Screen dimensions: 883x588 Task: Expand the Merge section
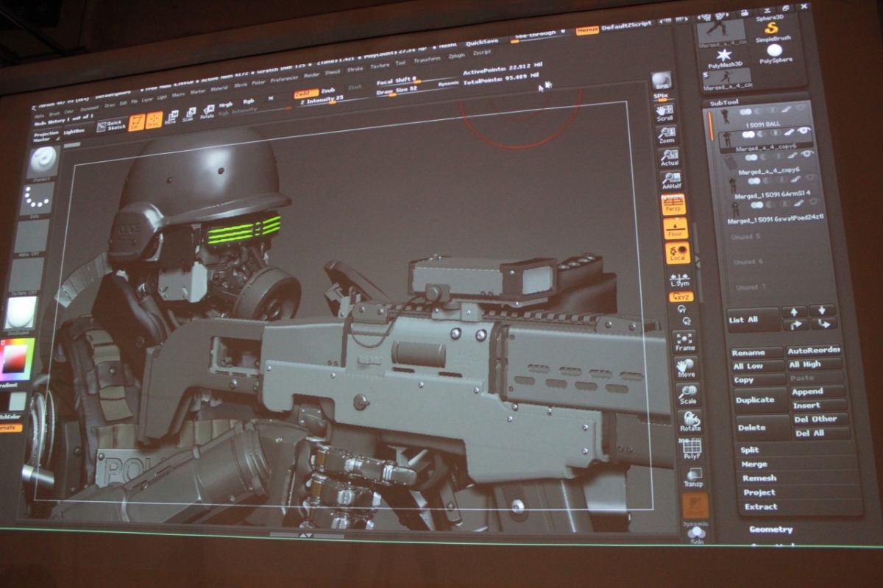754,464
